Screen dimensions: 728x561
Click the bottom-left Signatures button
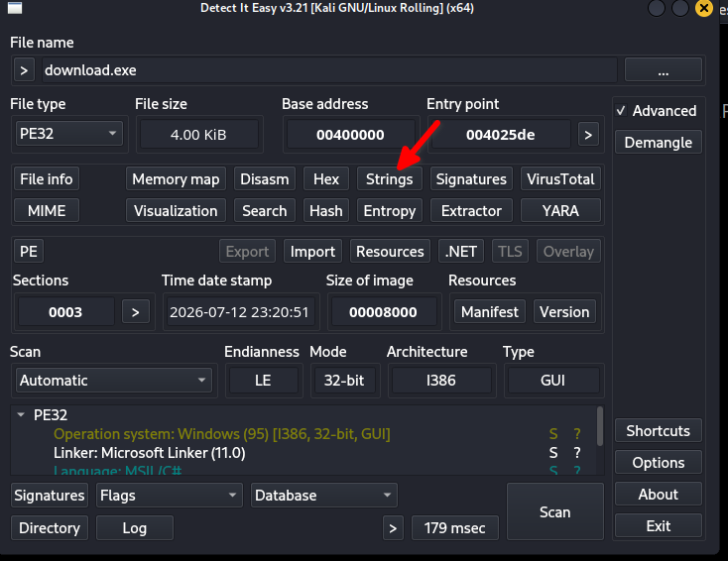pyautogui.click(x=50, y=496)
